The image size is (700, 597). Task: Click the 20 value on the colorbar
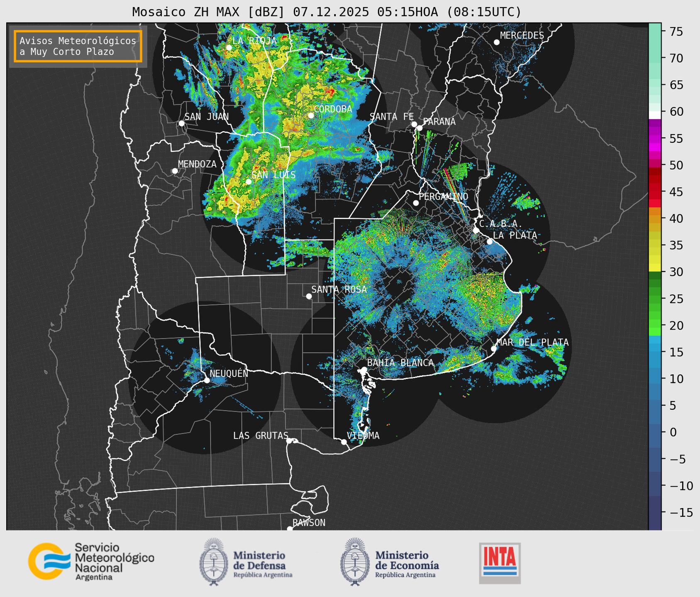point(676,325)
